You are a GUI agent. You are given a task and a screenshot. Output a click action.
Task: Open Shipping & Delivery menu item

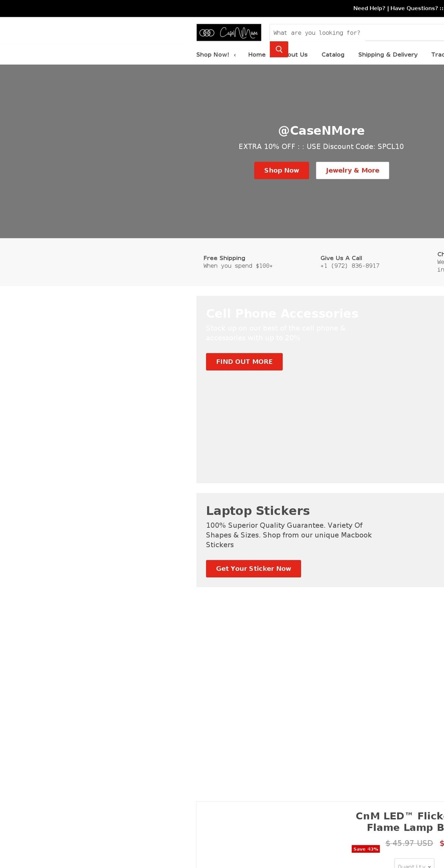click(x=388, y=55)
